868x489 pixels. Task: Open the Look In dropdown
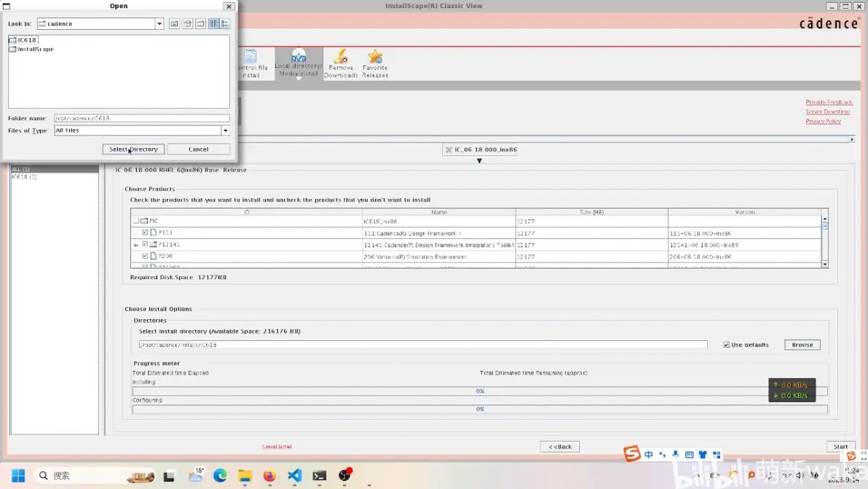[159, 24]
